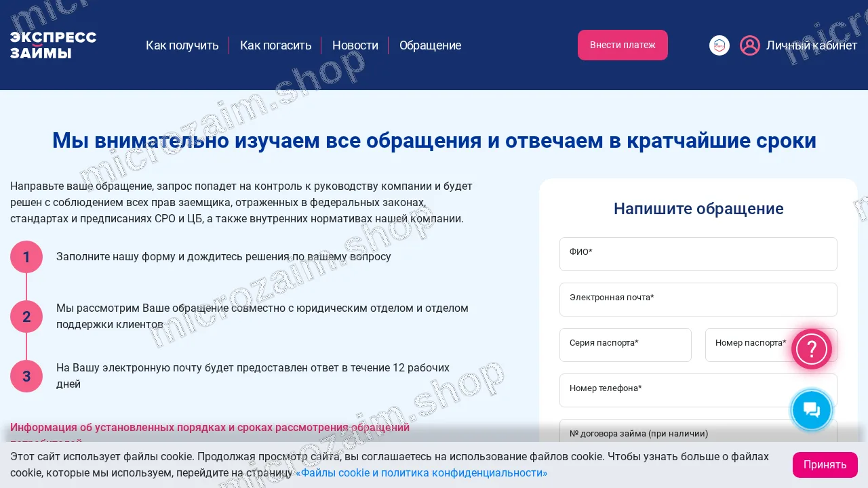Click the Напишите обращение form heading
This screenshot has width=868, height=488.
pos(698,209)
